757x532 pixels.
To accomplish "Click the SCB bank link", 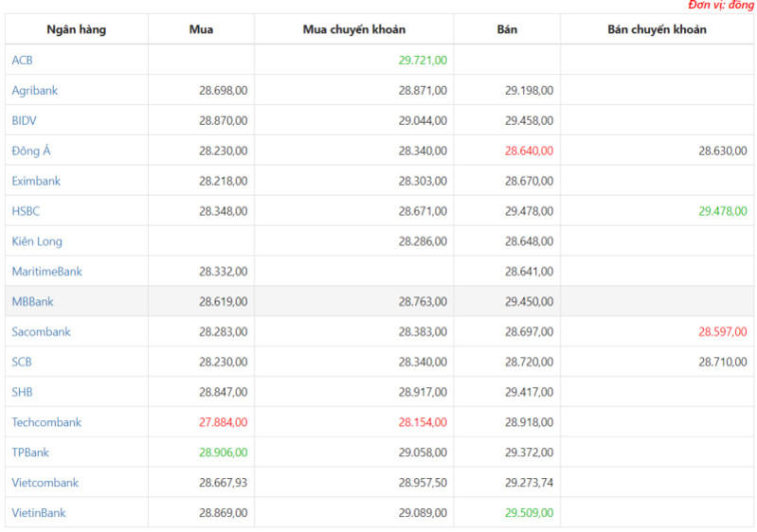I will [22, 362].
